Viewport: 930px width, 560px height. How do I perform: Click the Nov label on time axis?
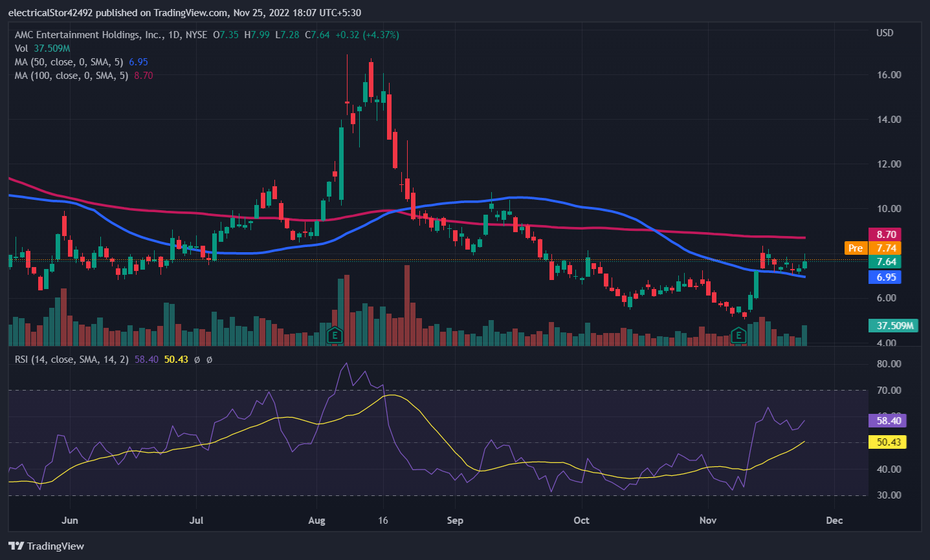pos(708,521)
